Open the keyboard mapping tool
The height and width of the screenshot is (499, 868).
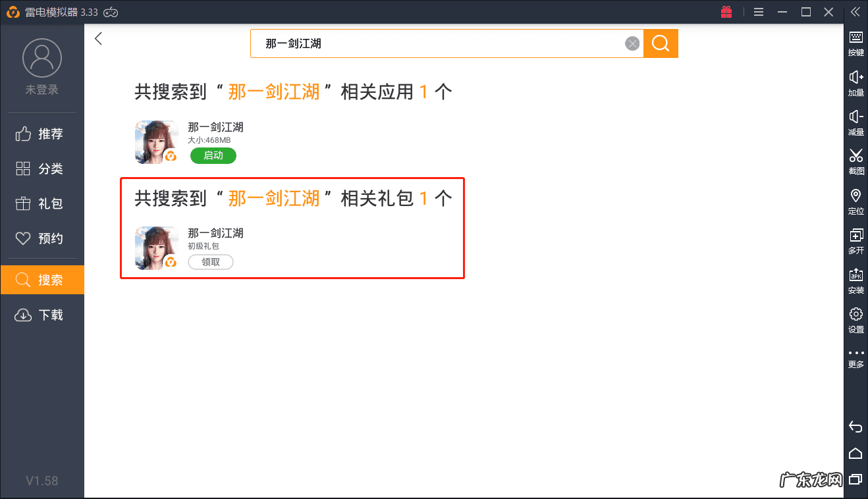855,42
